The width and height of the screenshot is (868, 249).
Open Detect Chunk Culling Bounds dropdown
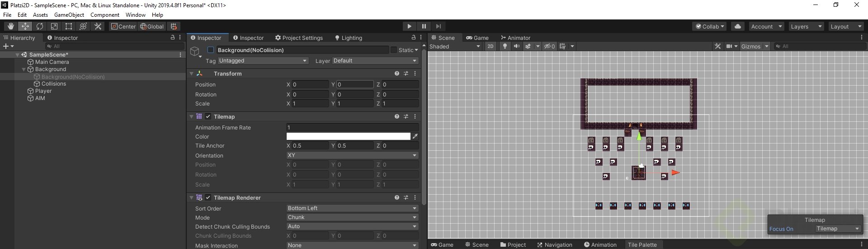352,226
